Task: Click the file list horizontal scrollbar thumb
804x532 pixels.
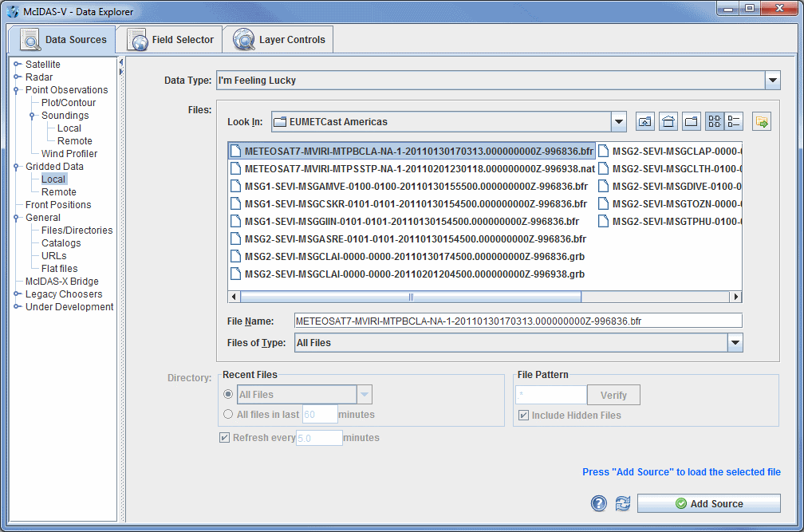Action: click(411, 297)
